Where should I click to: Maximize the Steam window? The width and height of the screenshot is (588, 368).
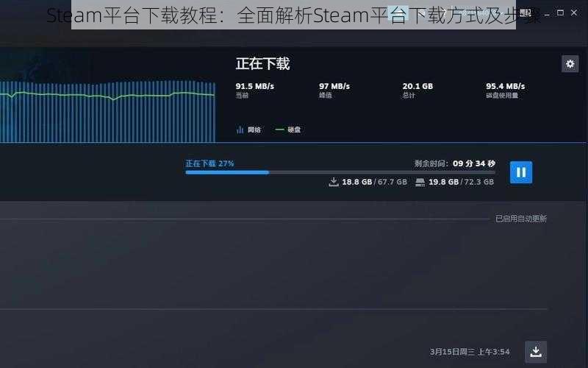pyautogui.click(x=560, y=13)
